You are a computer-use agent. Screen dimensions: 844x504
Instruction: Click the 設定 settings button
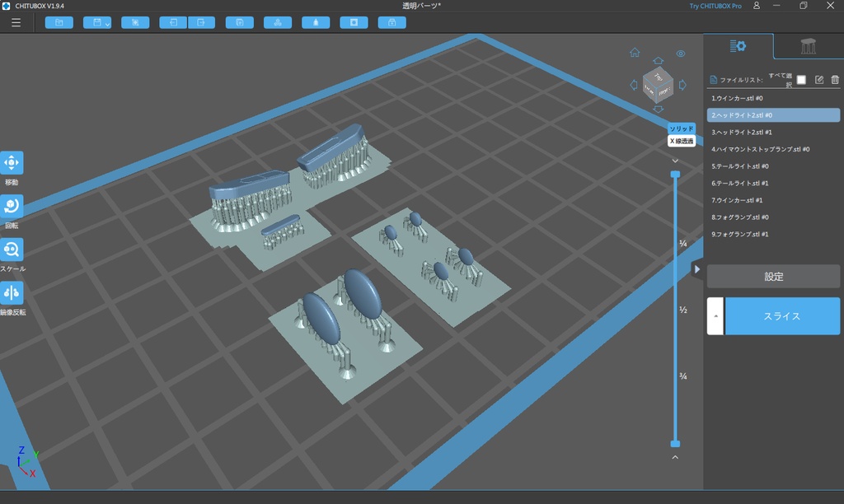[773, 277]
